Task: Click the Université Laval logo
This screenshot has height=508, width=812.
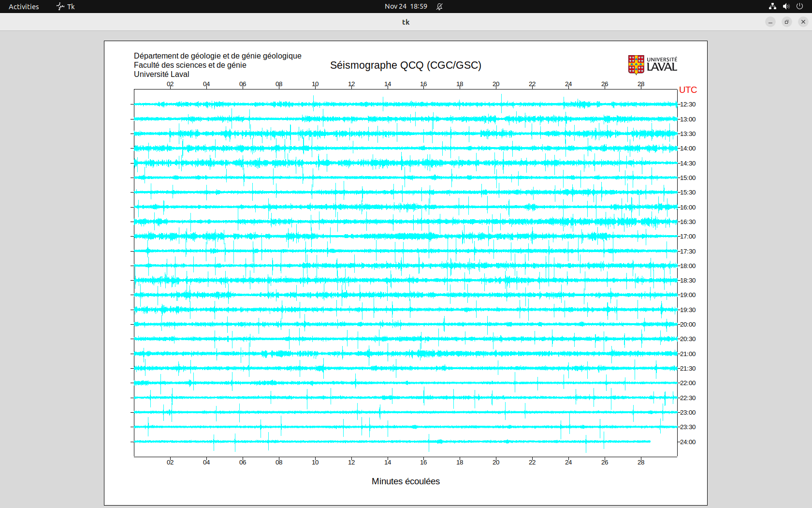Action: pos(652,65)
